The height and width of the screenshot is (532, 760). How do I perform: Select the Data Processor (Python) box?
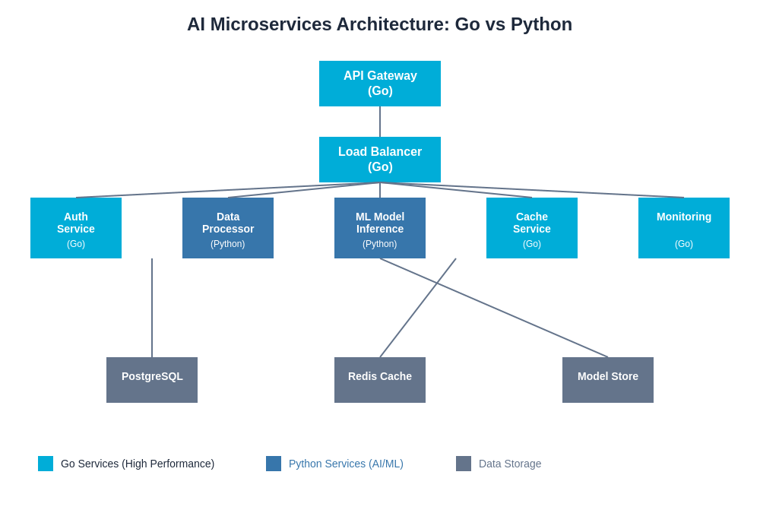(228, 228)
